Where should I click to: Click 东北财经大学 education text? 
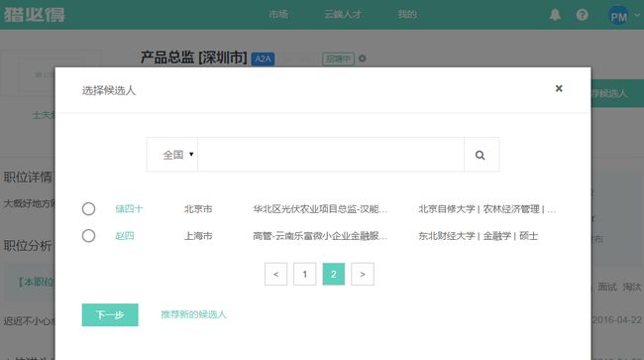click(x=479, y=236)
